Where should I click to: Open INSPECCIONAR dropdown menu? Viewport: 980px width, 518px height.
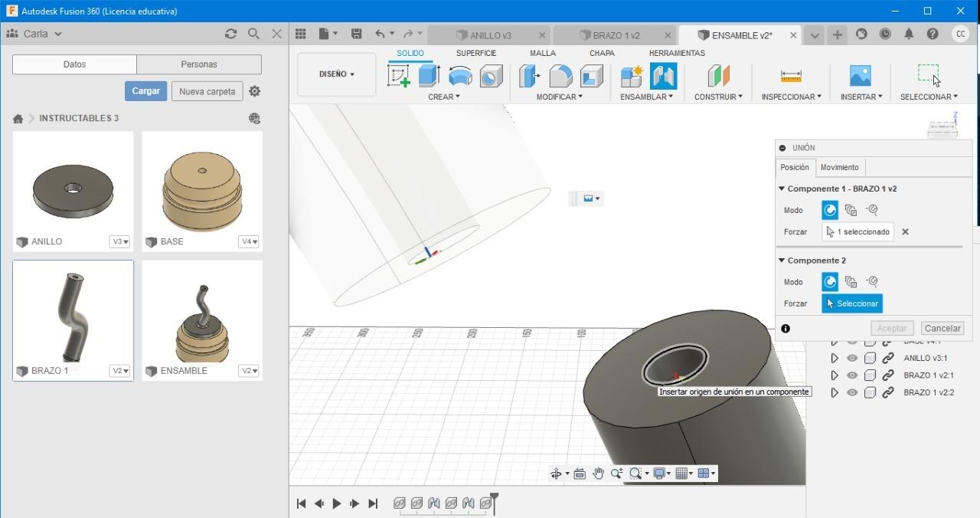click(792, 97)
